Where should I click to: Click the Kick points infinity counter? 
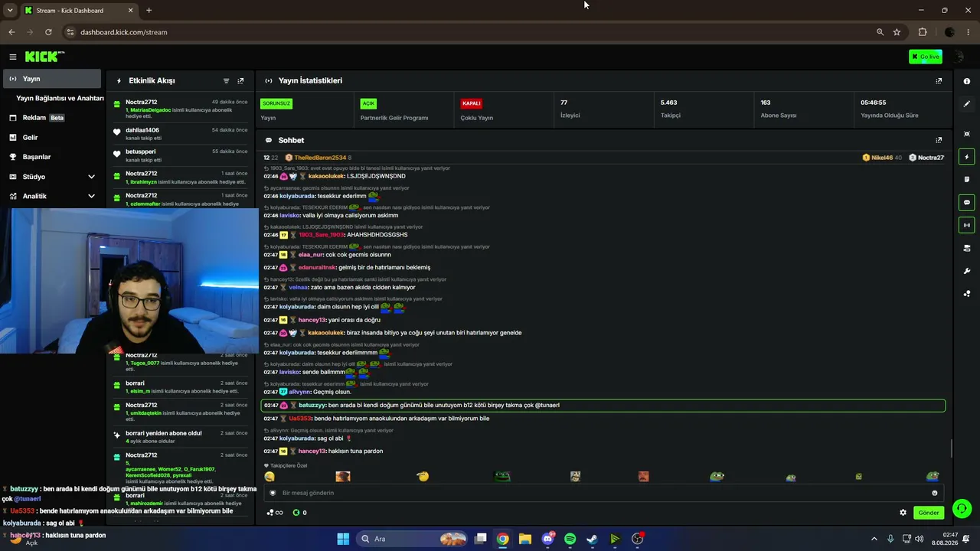[x=275, y=513]
